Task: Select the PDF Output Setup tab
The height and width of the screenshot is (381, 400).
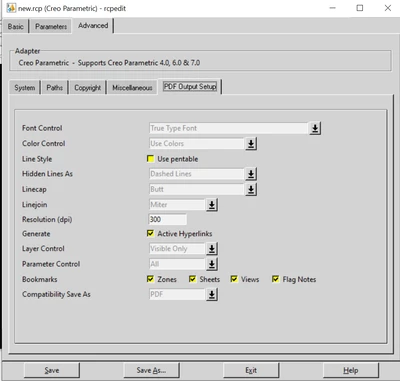Action: pos(190,87)
